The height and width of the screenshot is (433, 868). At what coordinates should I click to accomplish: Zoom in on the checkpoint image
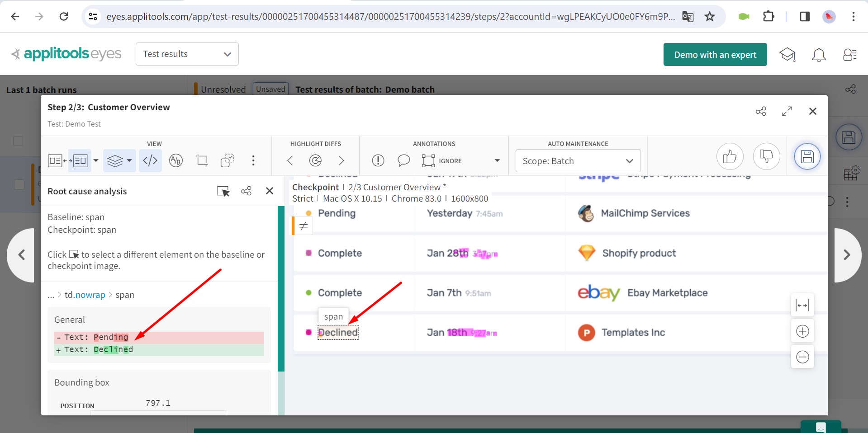point(802,331)
